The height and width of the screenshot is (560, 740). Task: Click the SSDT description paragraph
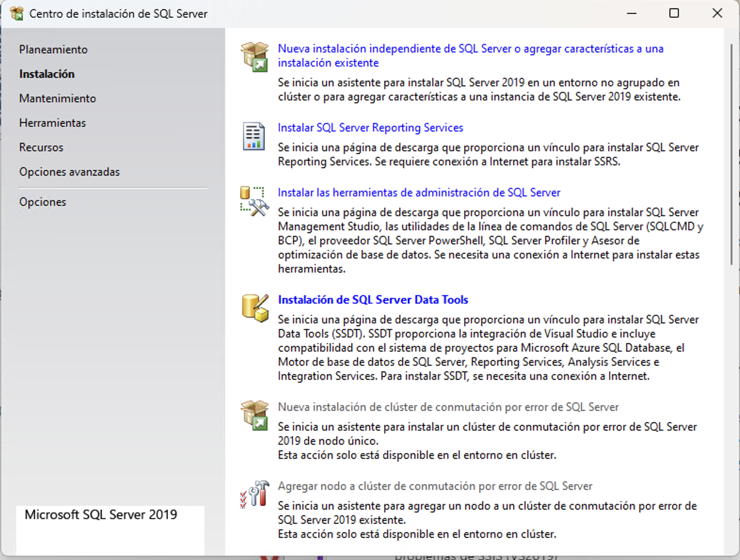point(488,348)
